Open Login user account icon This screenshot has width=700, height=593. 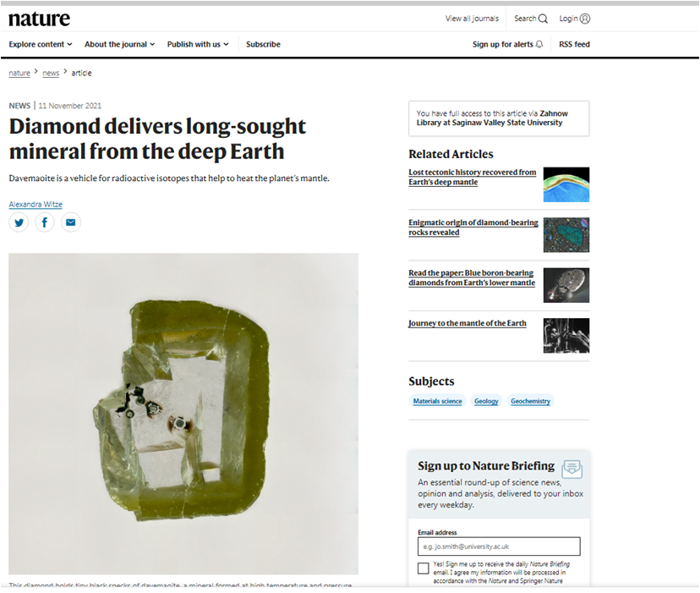(585, 19)
